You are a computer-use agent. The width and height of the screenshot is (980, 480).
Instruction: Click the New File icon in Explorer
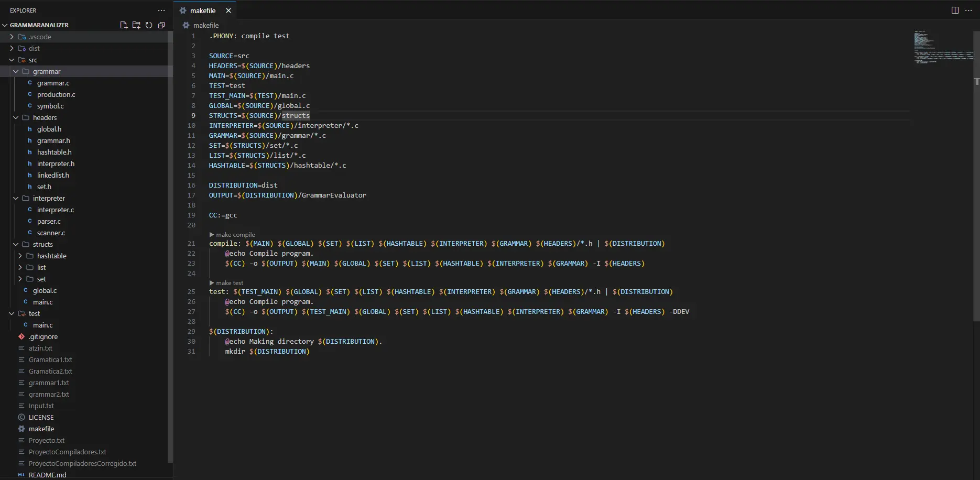(124, 25)
